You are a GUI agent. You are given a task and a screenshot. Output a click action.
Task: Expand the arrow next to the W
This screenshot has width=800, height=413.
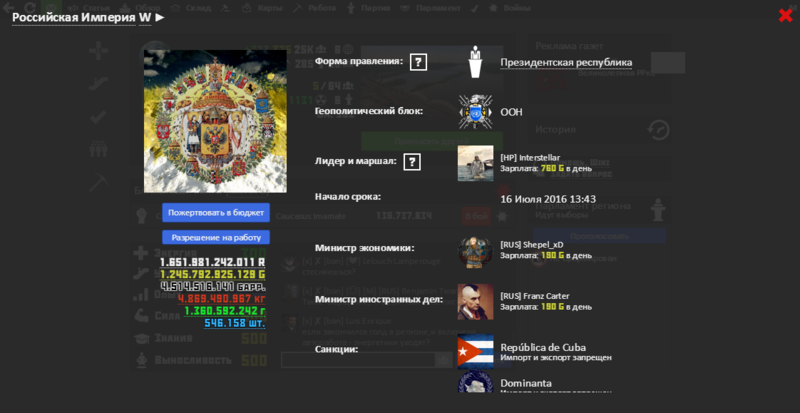(x=160, y=17)
